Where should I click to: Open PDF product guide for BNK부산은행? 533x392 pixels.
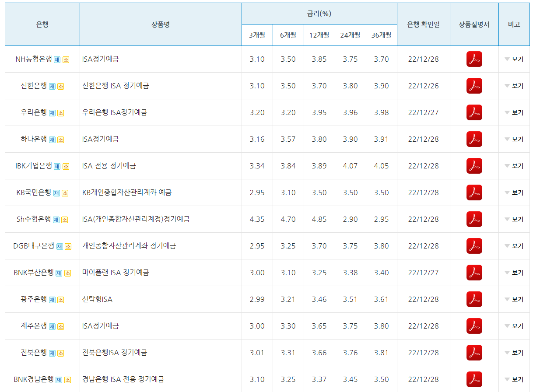tap(474, 273)
